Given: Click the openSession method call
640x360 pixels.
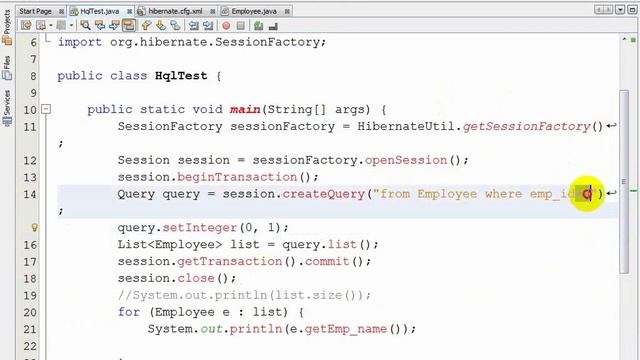Looking at the screenshot, I should point(406,160).
